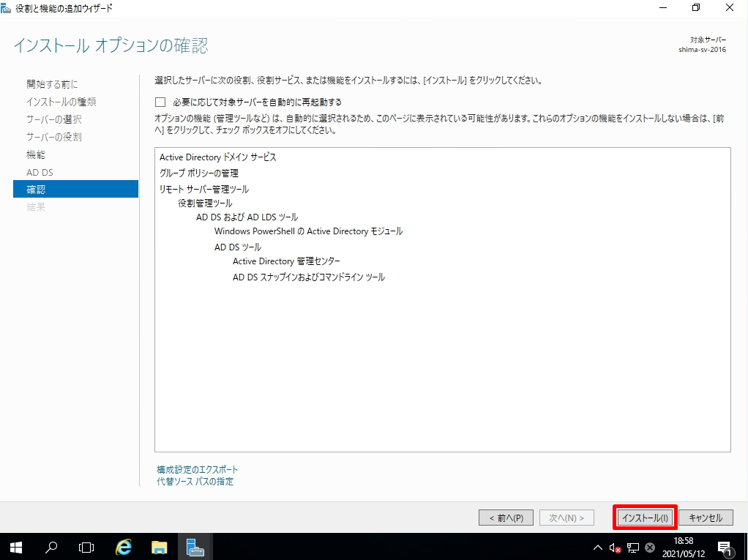The image size is (748, 560).
Task: Go to AD DS step in sidebar
Action: pyautogui.click(x=40, y=172)
